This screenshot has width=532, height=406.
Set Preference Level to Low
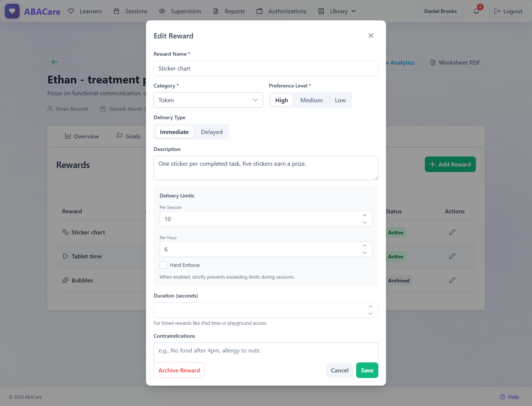tap(340, 100)
